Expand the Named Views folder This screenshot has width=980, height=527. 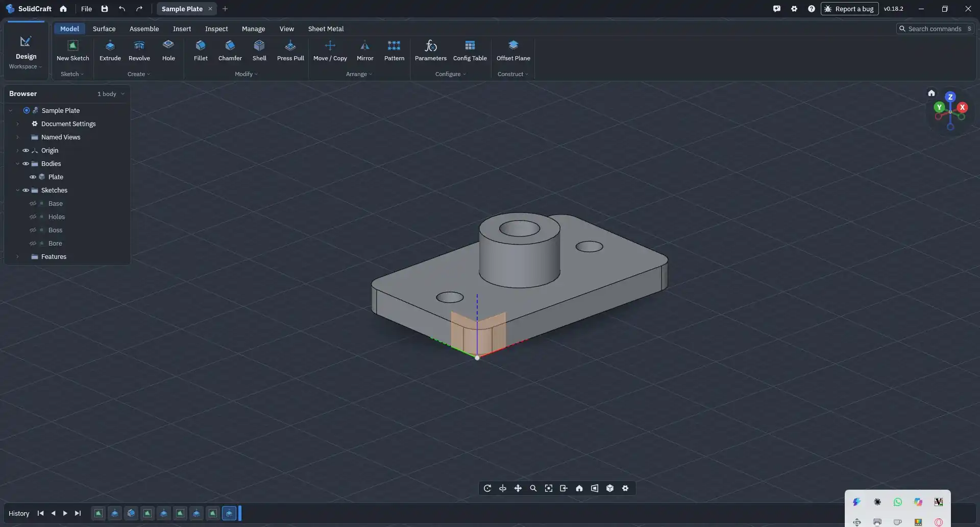point(17,137)
